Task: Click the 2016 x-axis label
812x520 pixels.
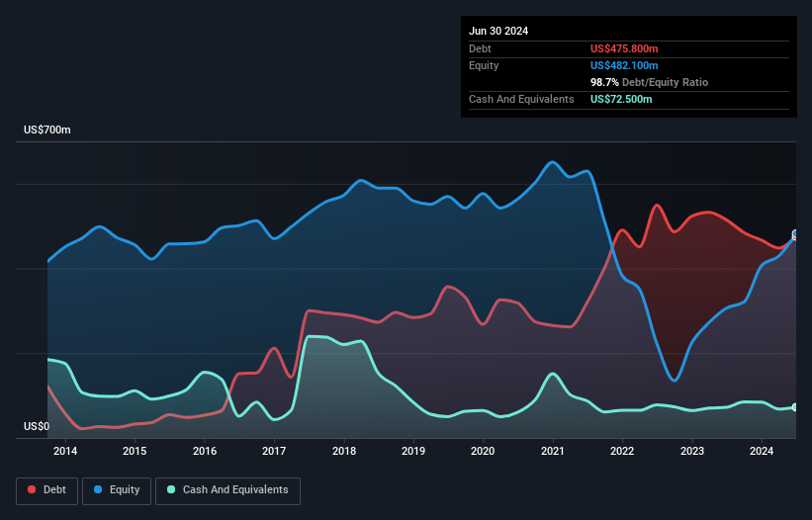Action: coord(205,451)
